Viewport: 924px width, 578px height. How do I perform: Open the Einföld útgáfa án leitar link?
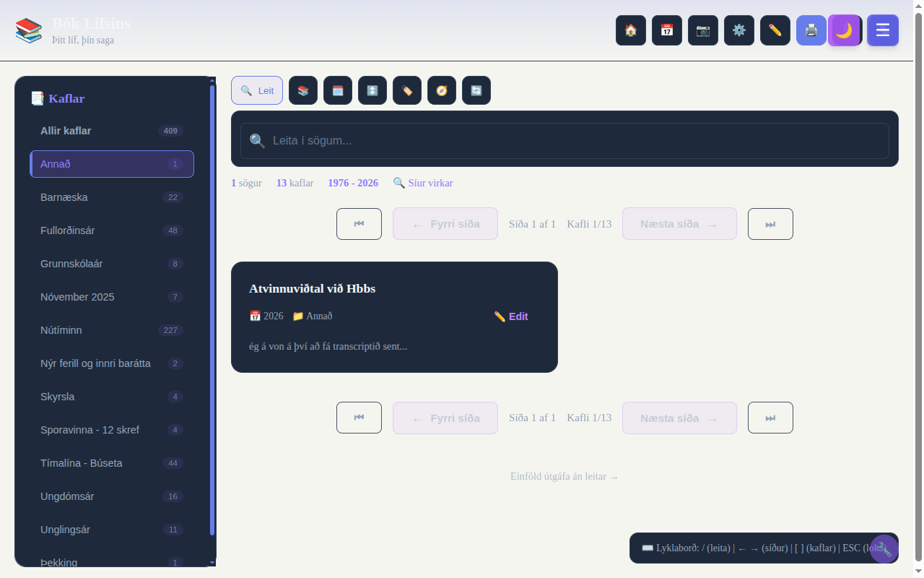point(564,477)
